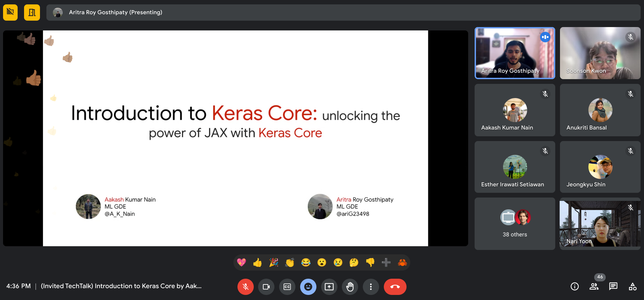The image size is (644, 300).
Task: Open the more options menu
Action: click(x=371, y=287)
